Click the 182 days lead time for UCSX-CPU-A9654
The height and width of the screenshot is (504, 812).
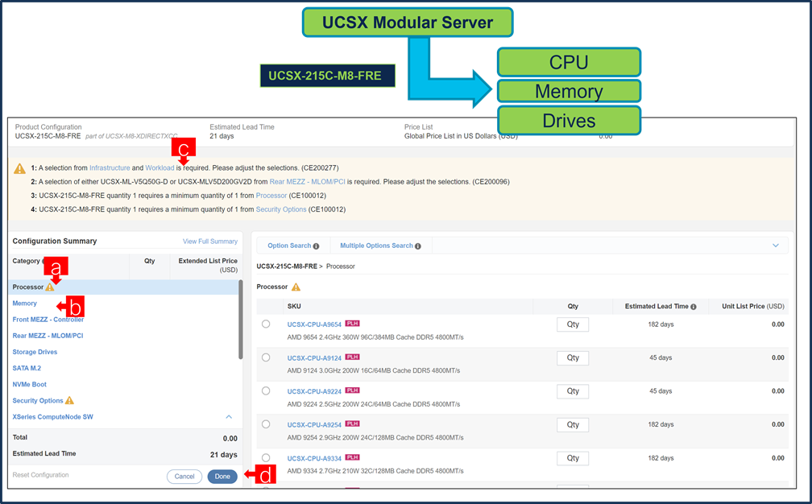[661, 324]
